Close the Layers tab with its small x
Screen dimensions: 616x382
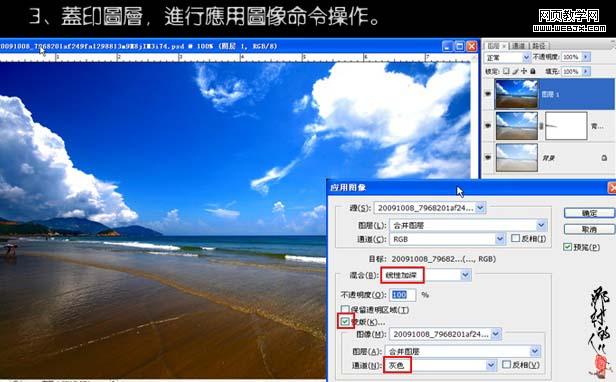coord(504,46)
